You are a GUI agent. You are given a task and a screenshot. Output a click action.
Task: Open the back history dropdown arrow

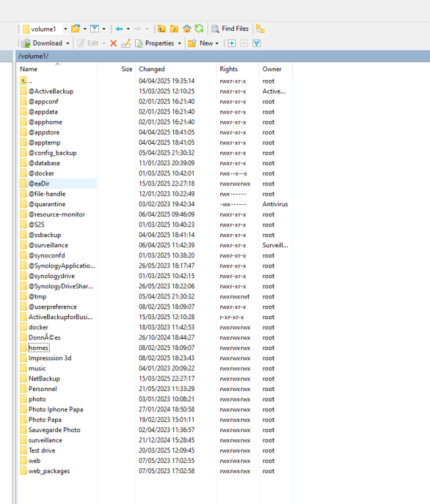(x=128, y=29)
